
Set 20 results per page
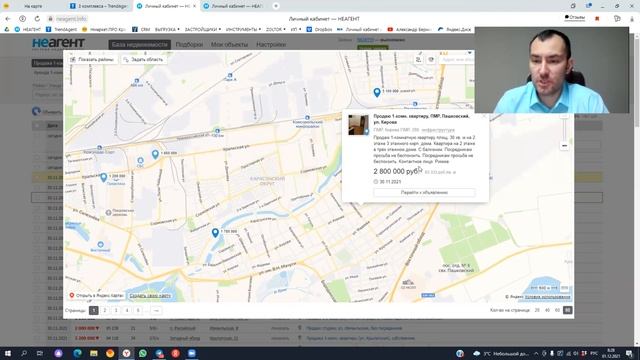[x=537, y=311]
